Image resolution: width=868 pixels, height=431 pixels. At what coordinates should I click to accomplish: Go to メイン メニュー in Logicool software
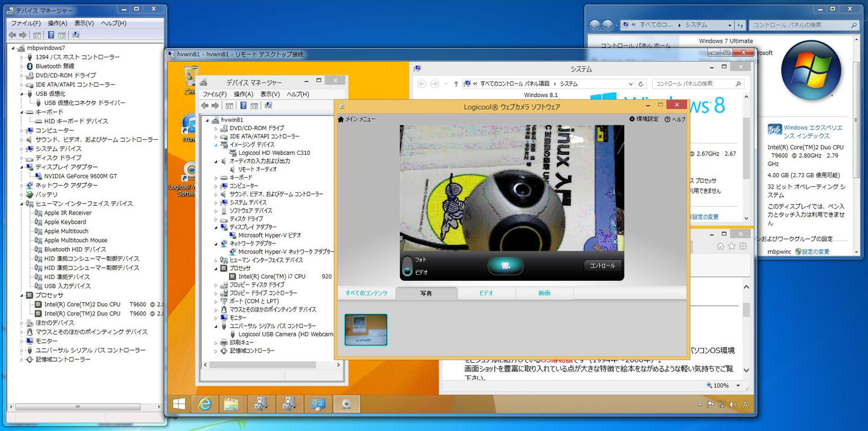[357, 119]
